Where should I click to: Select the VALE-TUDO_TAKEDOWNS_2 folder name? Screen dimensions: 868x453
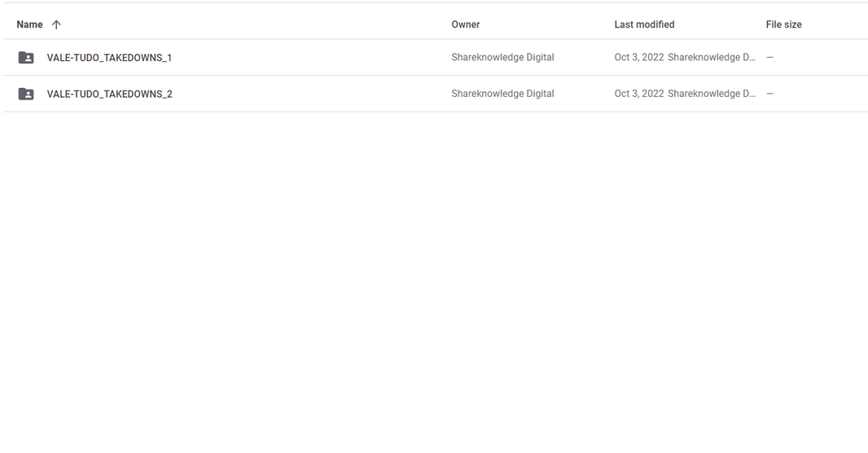pos(110,95)
